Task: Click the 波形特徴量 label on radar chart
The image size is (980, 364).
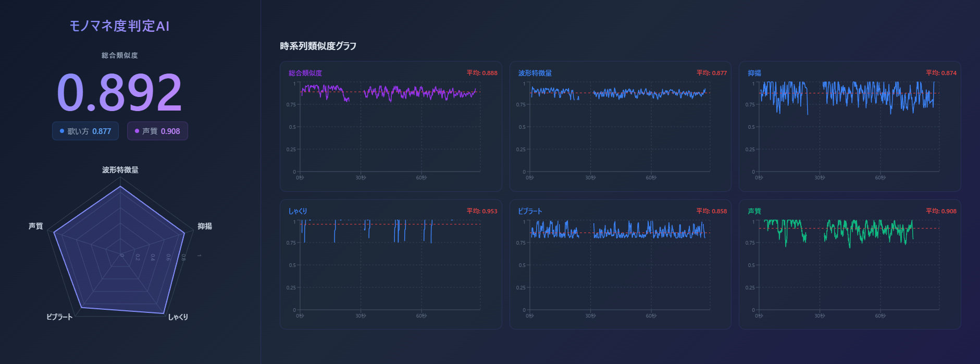Action: coord(120,170)
